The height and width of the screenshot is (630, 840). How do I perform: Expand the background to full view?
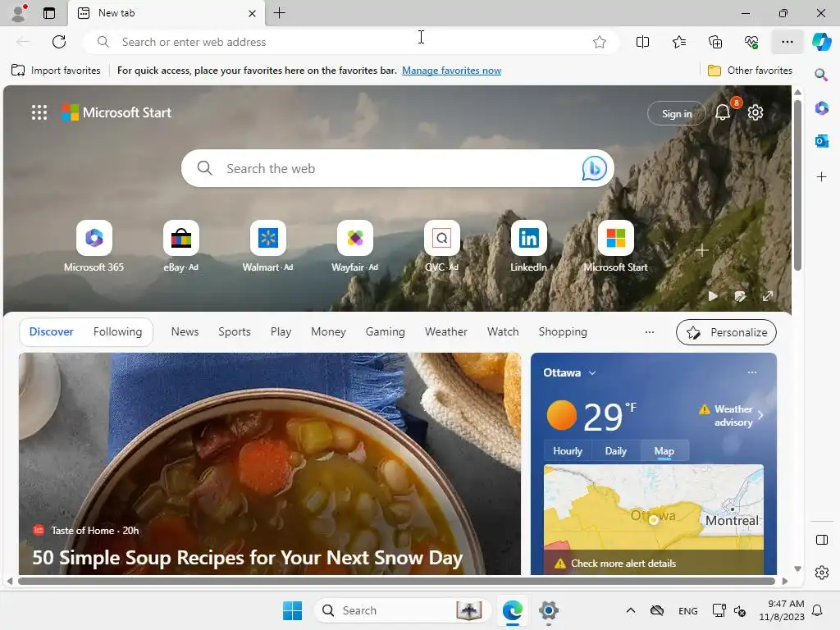[x=768, y=296]
